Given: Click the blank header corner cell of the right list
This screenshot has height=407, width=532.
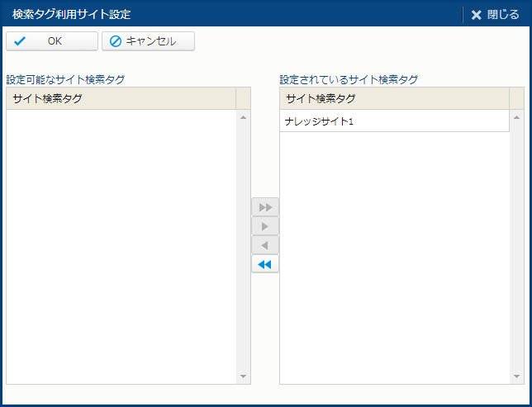Looking at the screenshot, I should 517,99.
